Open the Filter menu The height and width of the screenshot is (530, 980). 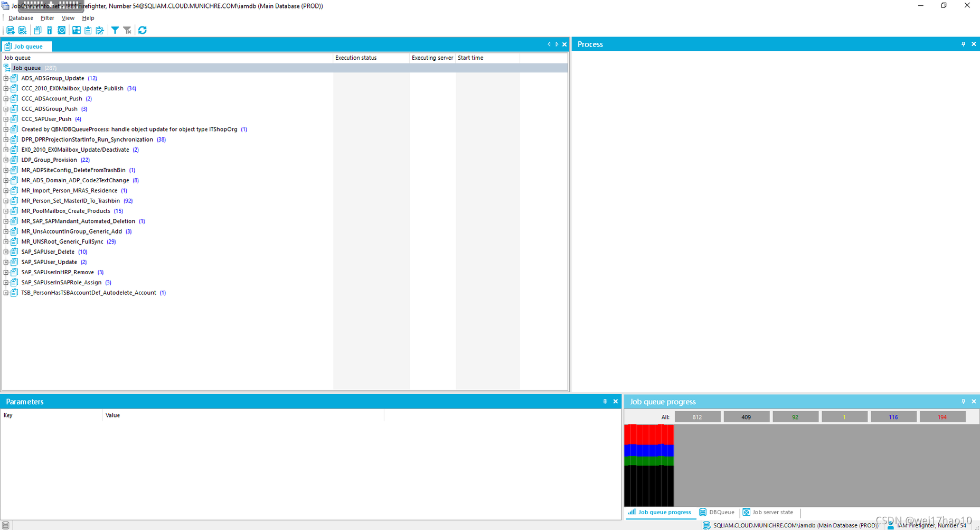coord(48,18)
